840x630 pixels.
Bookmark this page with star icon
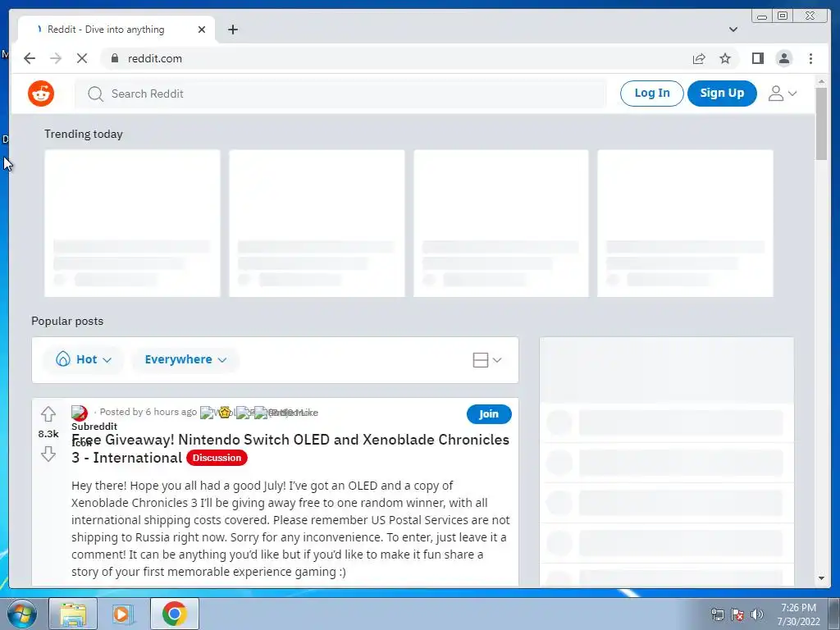(725, 58)
